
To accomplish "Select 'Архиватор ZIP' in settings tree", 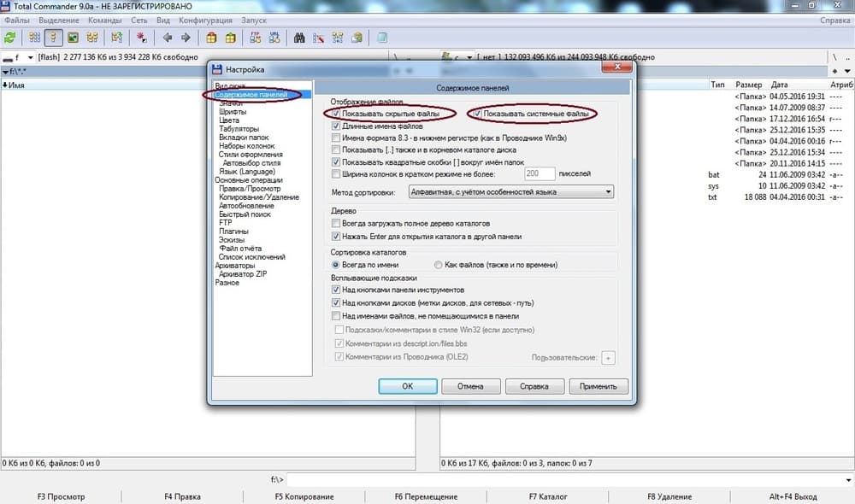I will (243, 274).
